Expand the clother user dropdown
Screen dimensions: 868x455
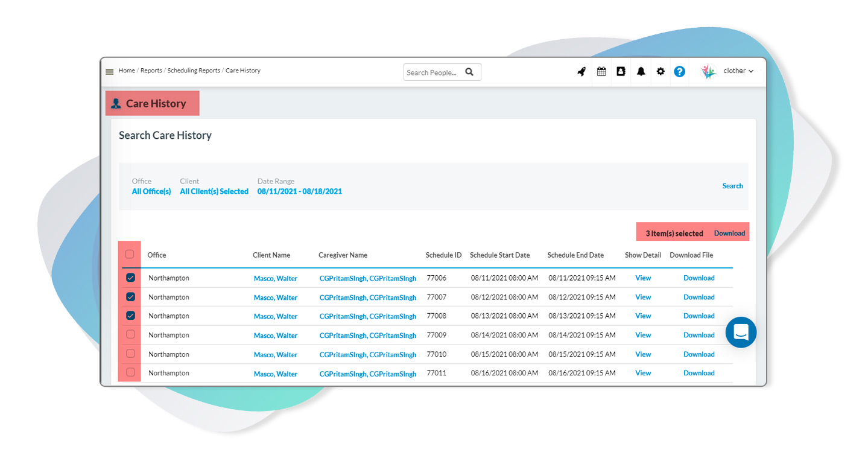click(738, 71)
